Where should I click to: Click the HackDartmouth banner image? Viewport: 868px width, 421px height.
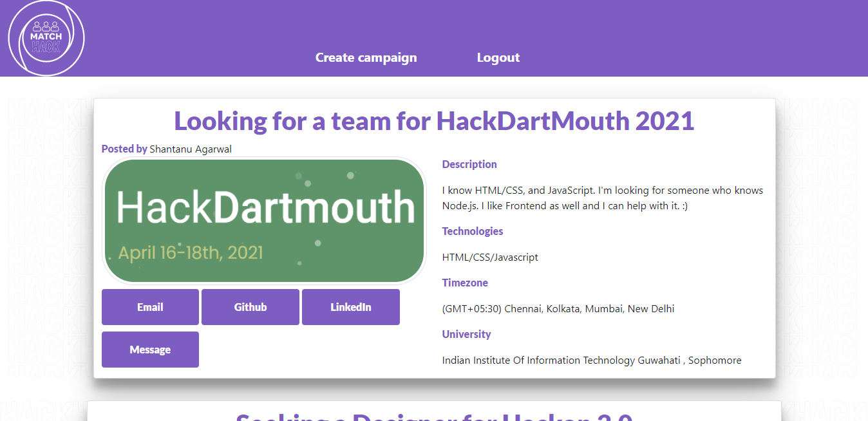pos(264,221)
